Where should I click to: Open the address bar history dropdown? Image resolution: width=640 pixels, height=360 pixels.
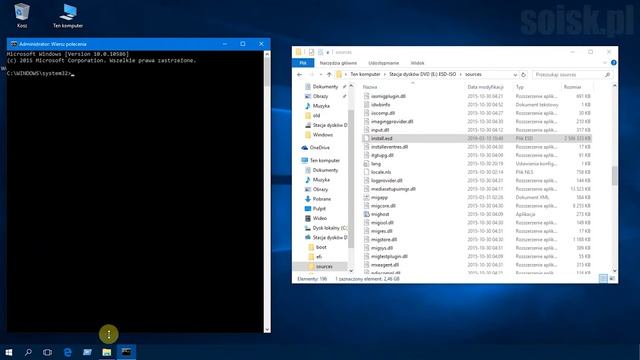click(x=515, y=75)
